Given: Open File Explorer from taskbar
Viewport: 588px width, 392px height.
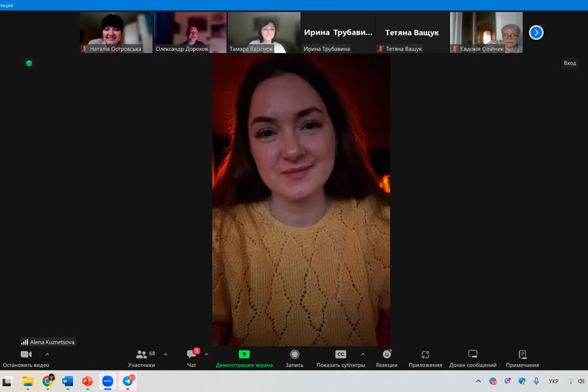Looking at the screenshot, I should click(27, 382).
